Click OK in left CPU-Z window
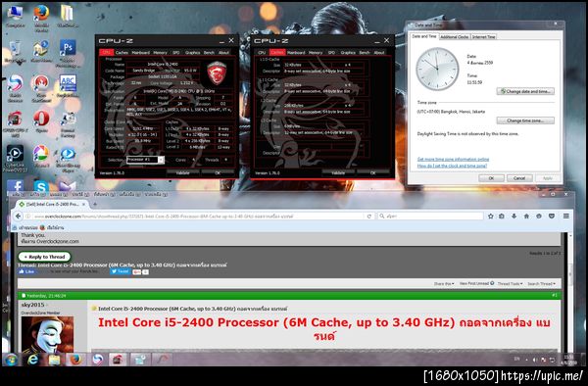588x386 pixels. tap(218, 172)
